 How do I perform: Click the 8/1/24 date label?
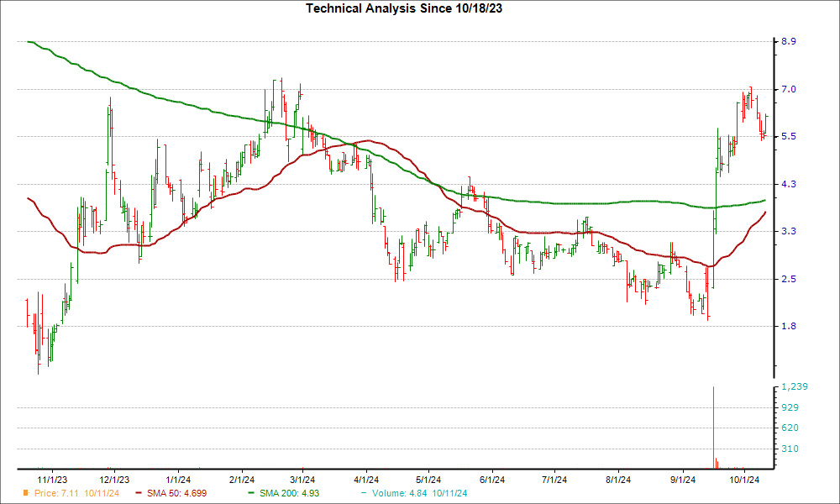point(618,480)
